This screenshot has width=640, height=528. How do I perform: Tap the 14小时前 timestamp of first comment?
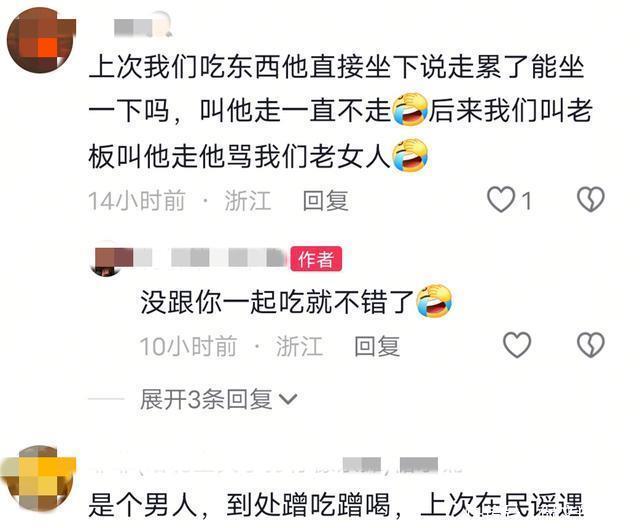pos(137,201)
